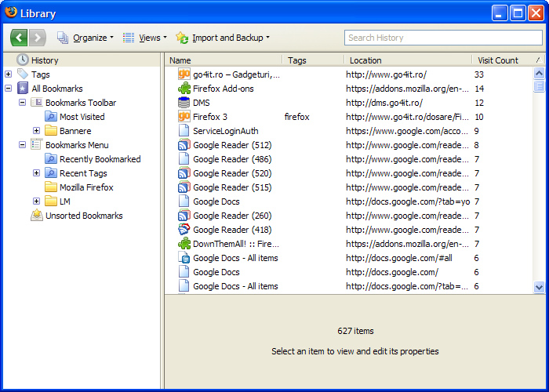Collapse the Bookmarks Toolbar node
Viewport: 549px width, 392px height.
pyautogui.click(x=23, y=103)
